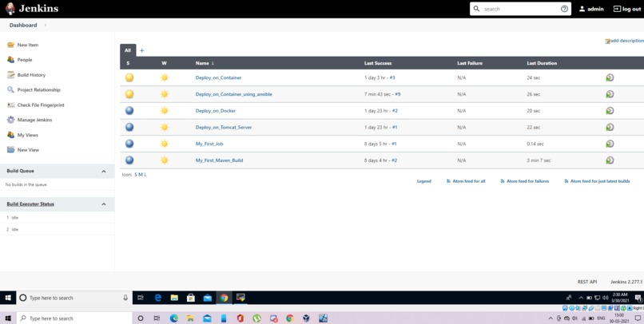Open Chrome in the inner VM taskbar
Viewport: 644px width, 324px height.
click(x=224, y=298)
